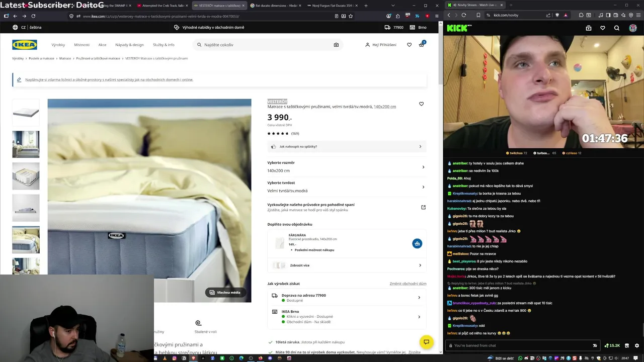Open the (169) reviews rating
The width and height of the screenshot is (644, 362).
click(x=283, y=133)
